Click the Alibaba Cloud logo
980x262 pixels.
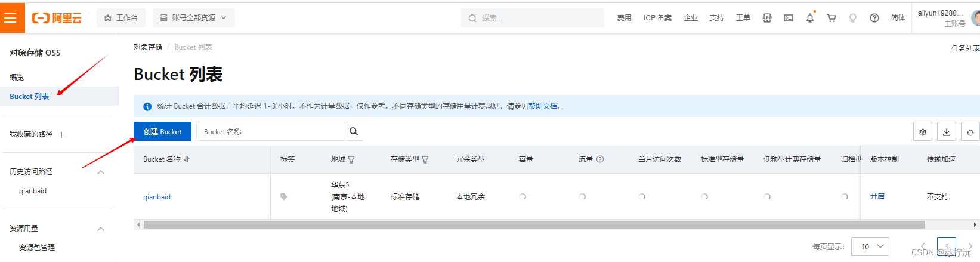pos(57,19)
